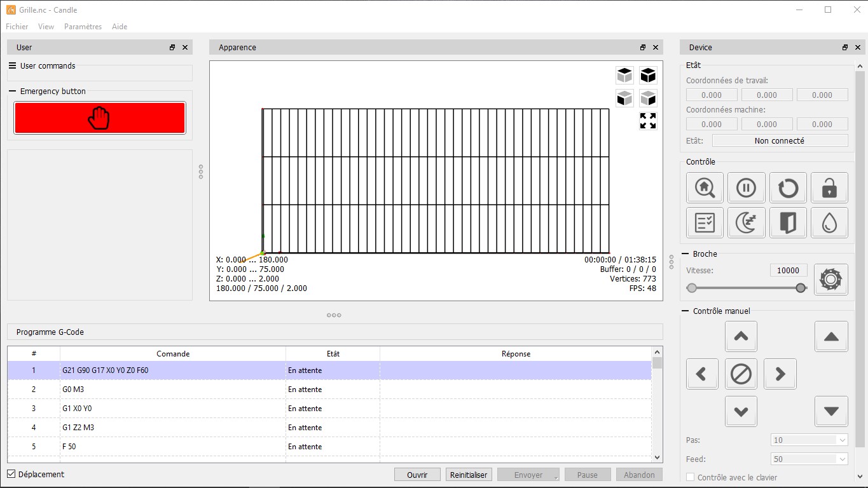Image resolution: width=868 pixels, height=488 pixels.
Task: Uncheck the Déplacement checkbox
Action: pyautogui.click(x=11, y=474)
